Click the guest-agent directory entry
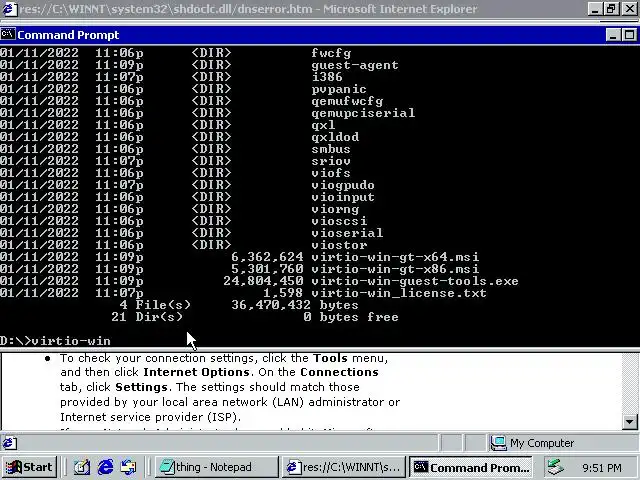The width and height of the screenshot is (640, 480). tap(355, 65)
